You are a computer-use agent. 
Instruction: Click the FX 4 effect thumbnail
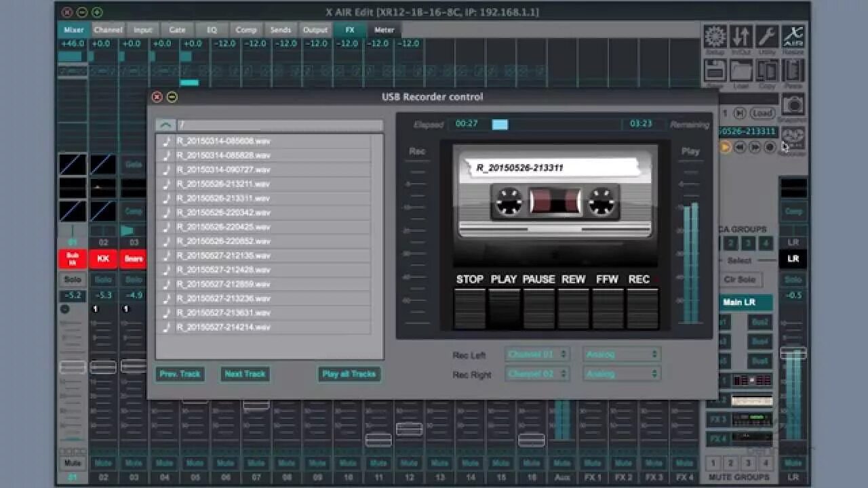coord(752,439)
